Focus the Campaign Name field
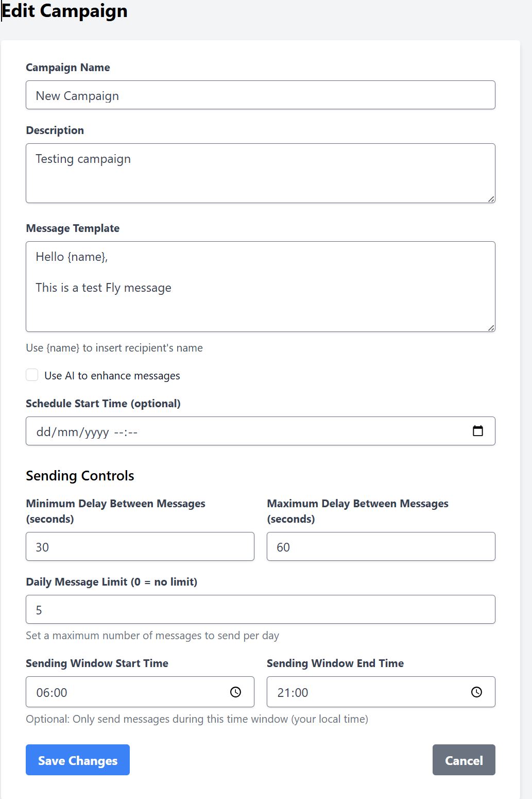Viewport: 532px width, 799px height. click(260, 95)
